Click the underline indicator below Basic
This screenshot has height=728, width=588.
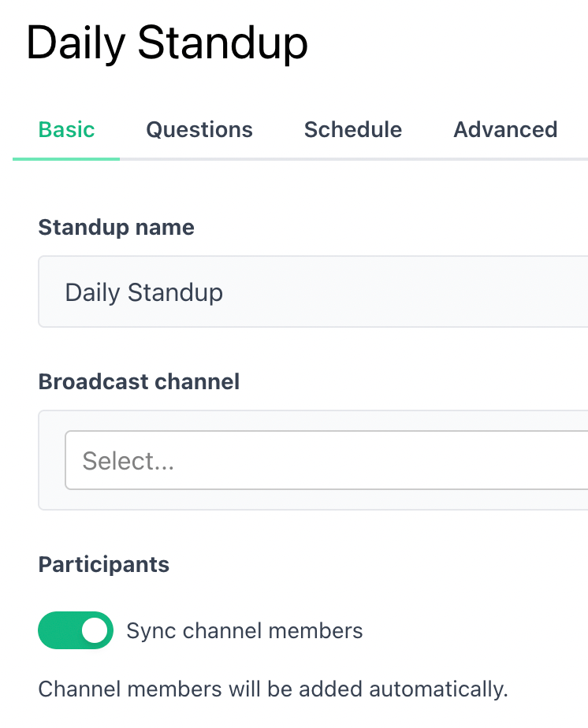click(66, 158)
